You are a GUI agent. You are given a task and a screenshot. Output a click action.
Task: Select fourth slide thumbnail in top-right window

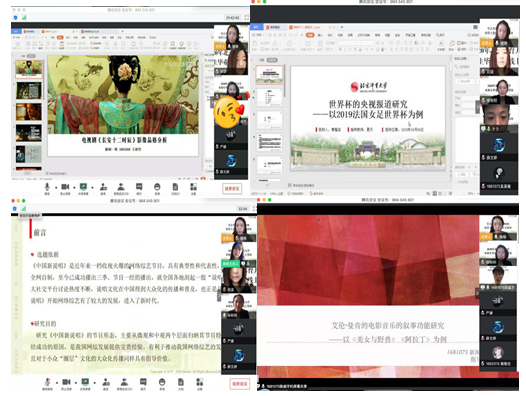pyautogui.click(x=269, y=142)
